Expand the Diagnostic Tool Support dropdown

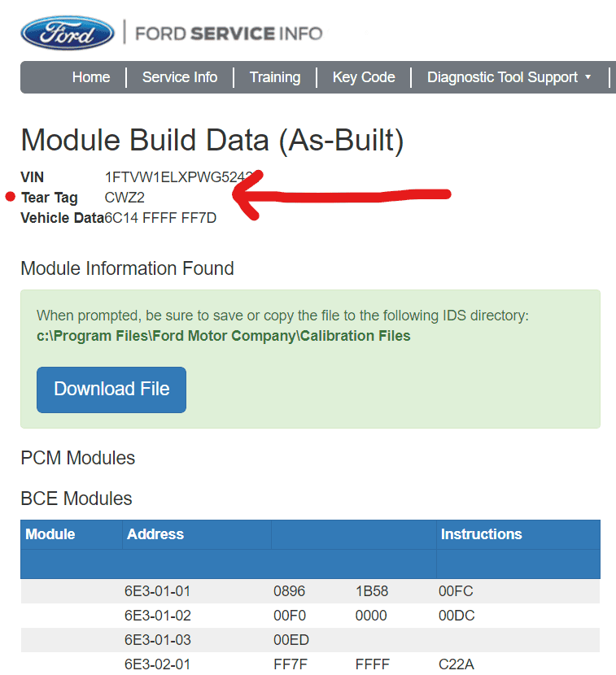click(503, 77)
